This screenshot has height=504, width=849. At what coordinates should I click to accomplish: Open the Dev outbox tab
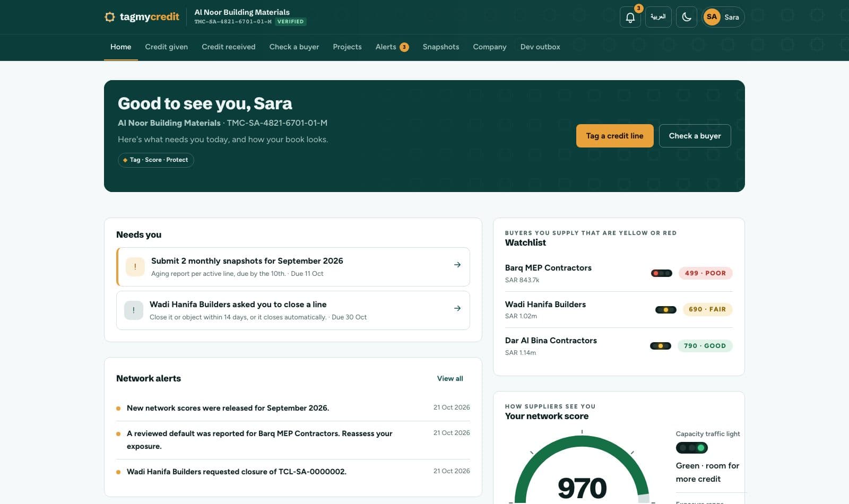(x=540, y=47)
